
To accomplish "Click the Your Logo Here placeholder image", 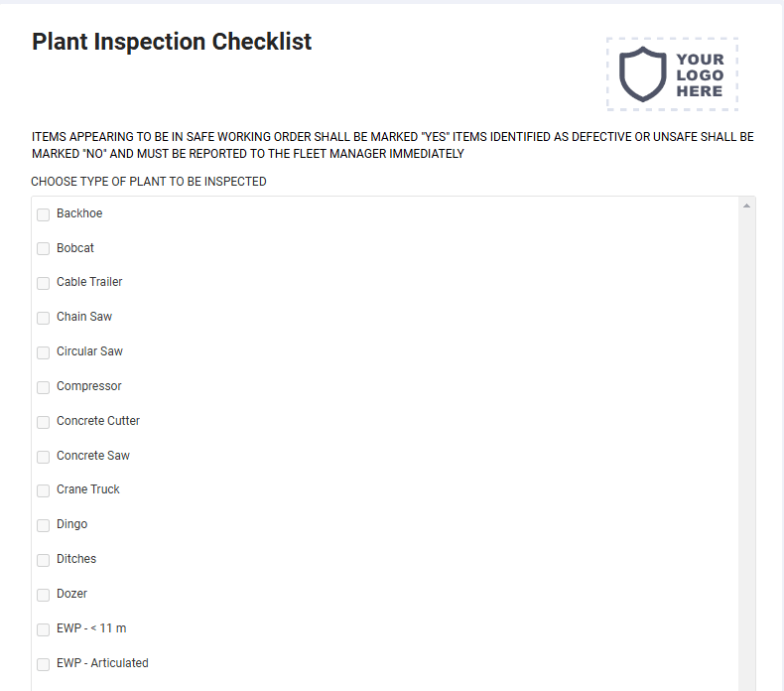I will coord(673,74).
